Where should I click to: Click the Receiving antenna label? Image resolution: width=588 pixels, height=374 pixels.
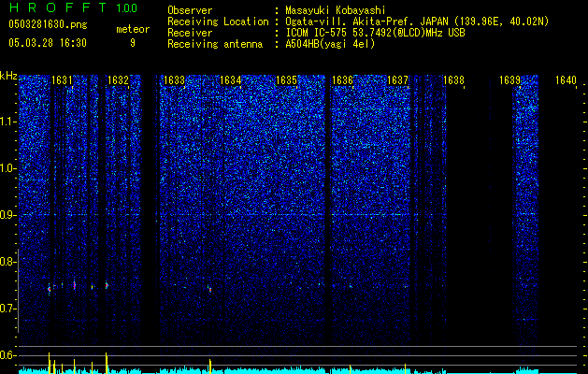click(215, 44)
